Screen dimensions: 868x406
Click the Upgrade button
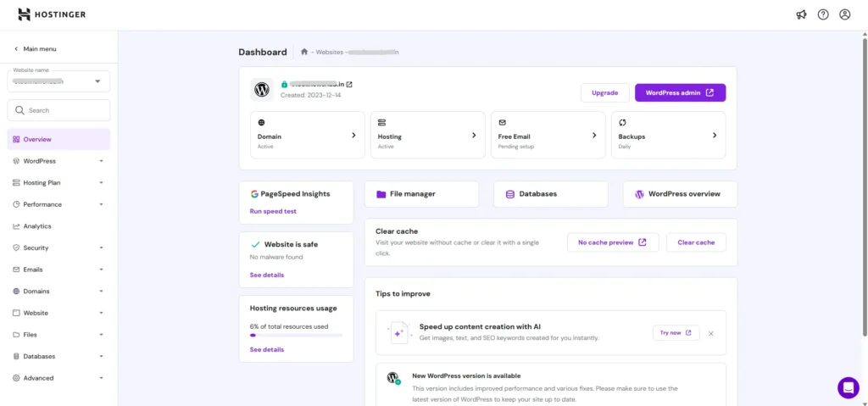(x=605, y=92)
